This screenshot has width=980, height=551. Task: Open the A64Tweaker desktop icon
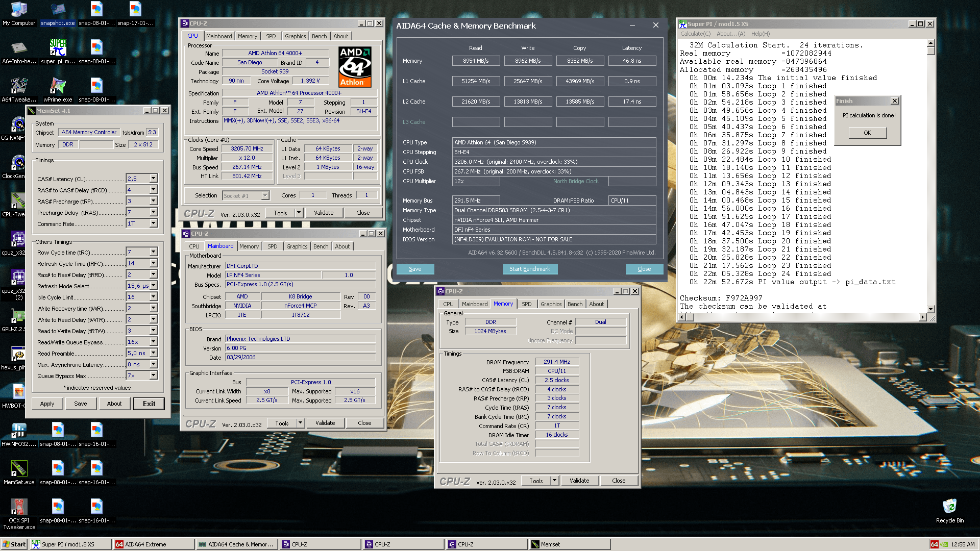[x=19, y=90]
